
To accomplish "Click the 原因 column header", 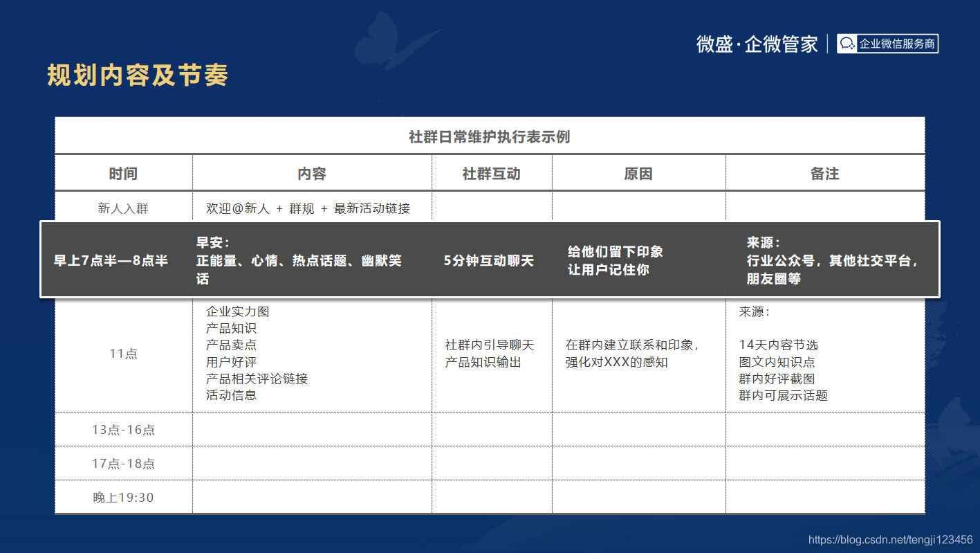I will (x=638, y=173).
